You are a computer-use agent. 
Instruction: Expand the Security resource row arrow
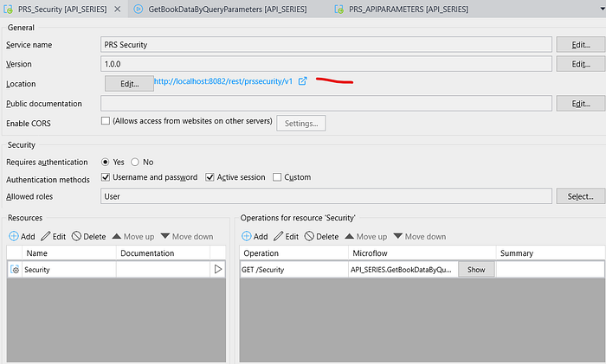[217, 270]
